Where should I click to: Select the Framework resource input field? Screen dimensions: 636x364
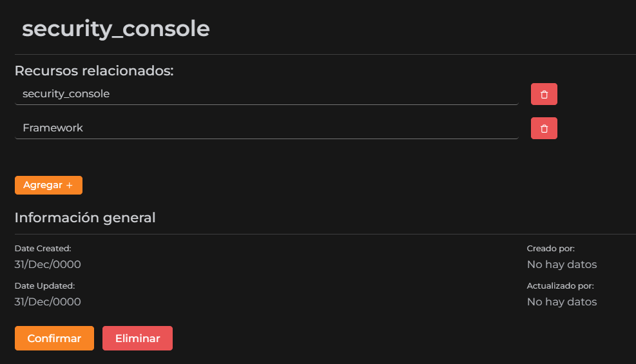266,128
